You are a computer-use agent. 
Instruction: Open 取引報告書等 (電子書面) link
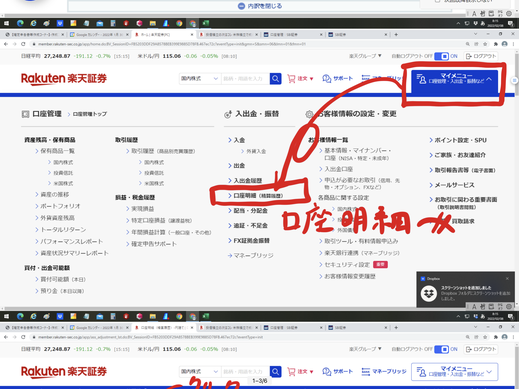[x=465, y=170]
